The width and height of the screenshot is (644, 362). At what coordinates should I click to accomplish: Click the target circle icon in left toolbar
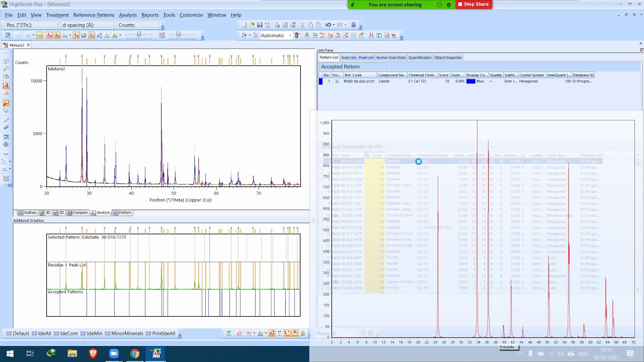(6, 145)
